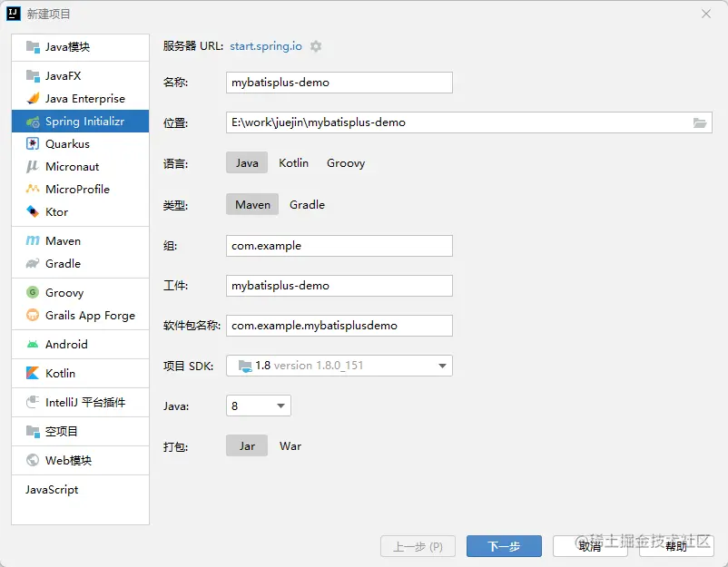Click the Web模块 globe icon
The width and height of the screenshot is (728, 567).
[33, 460]
